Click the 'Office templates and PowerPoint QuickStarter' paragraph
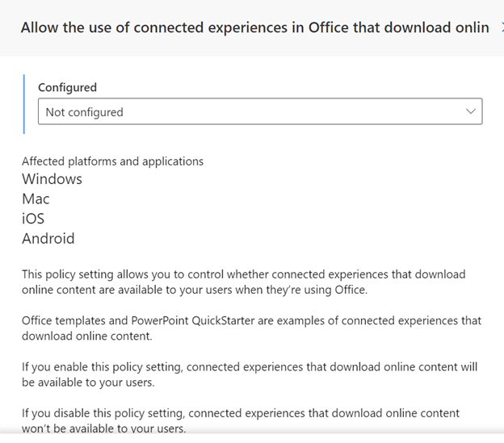Image resolution: width=504 pixels, height=443 pixels. pyautogui.click(x=252, y=328)
